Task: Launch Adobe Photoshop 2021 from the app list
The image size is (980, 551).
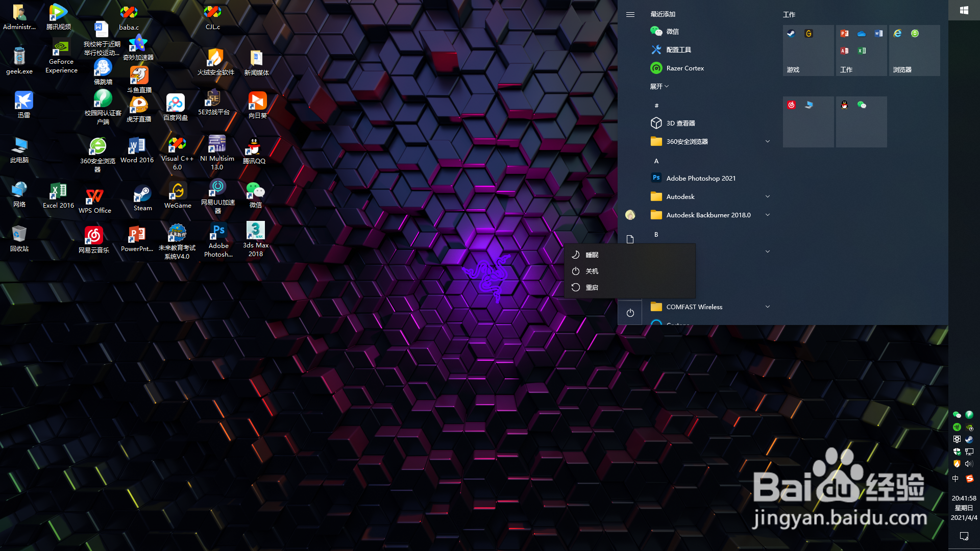Action: point(700,178)
